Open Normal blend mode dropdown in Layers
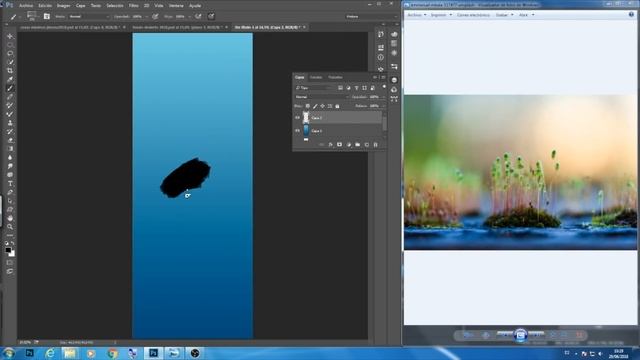640x360 pixels. coord(322,97)
